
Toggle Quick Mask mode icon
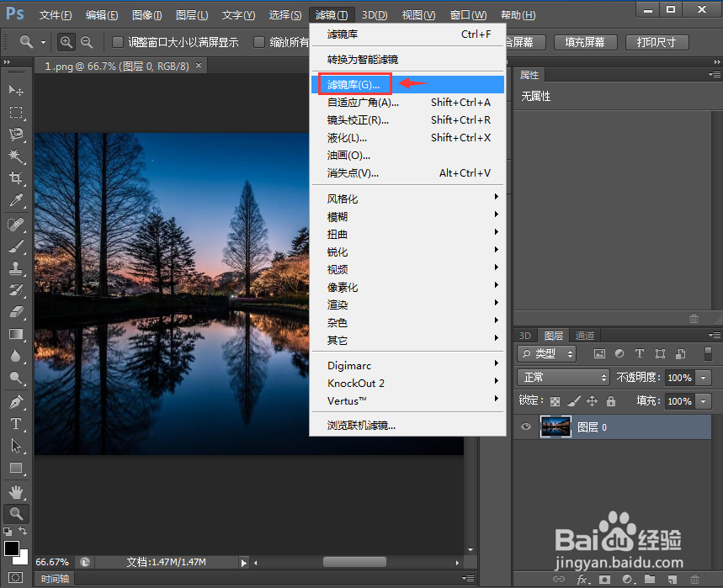click(15, 577)
